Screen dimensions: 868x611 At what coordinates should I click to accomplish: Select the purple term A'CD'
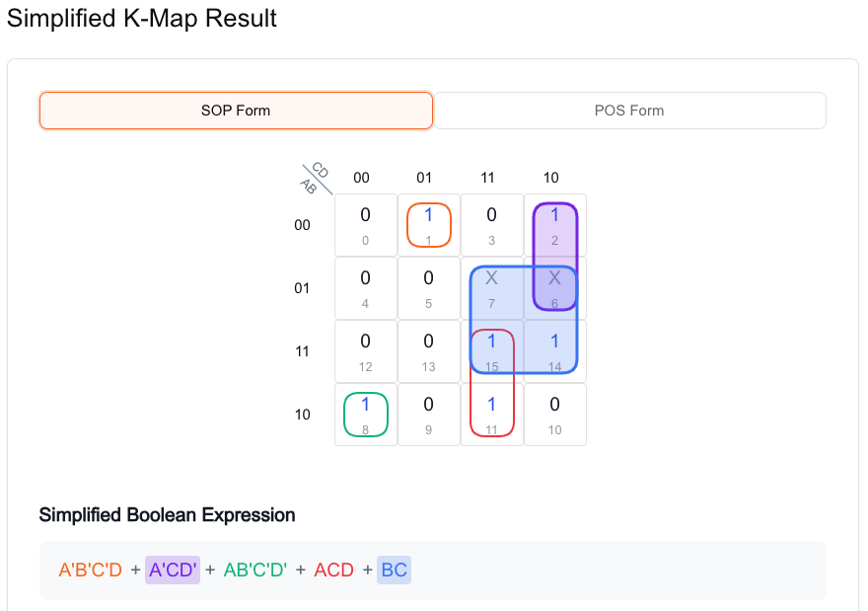[173, 570]
